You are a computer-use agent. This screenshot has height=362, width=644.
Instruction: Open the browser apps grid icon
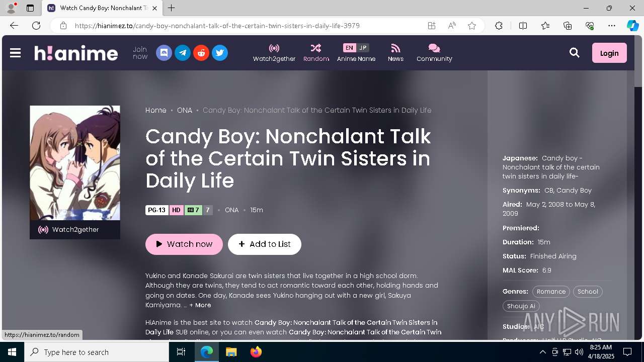(x=432, y=26)
